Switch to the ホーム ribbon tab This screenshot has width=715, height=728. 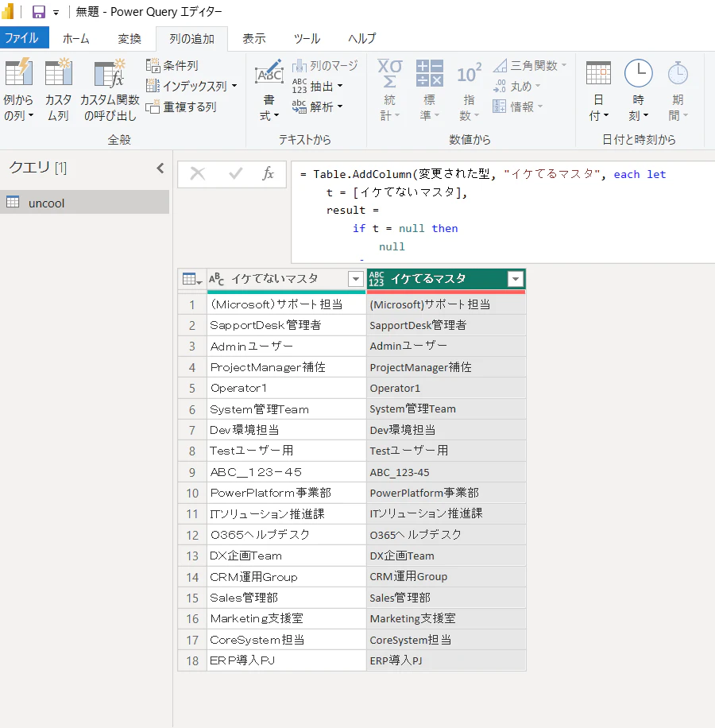pyautogui.click(x=75, y=38)
